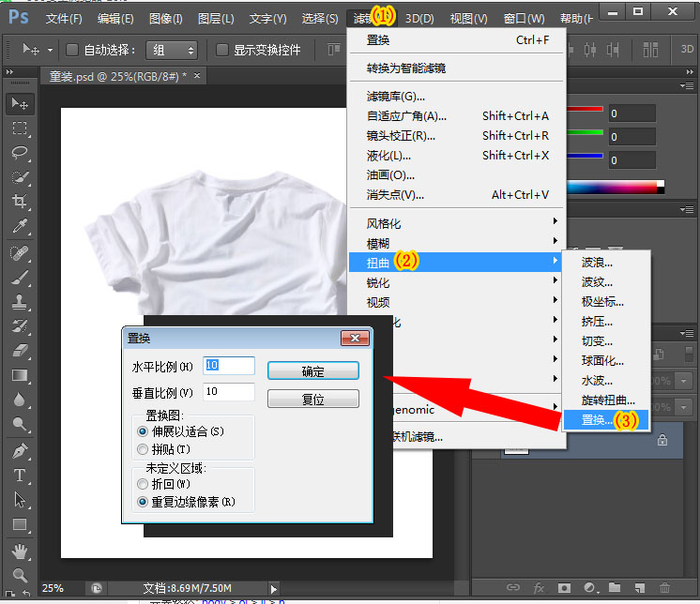Close the 童装.psd document tab
700x604 pixels.
pyautogui.click(x=197, y=76)
